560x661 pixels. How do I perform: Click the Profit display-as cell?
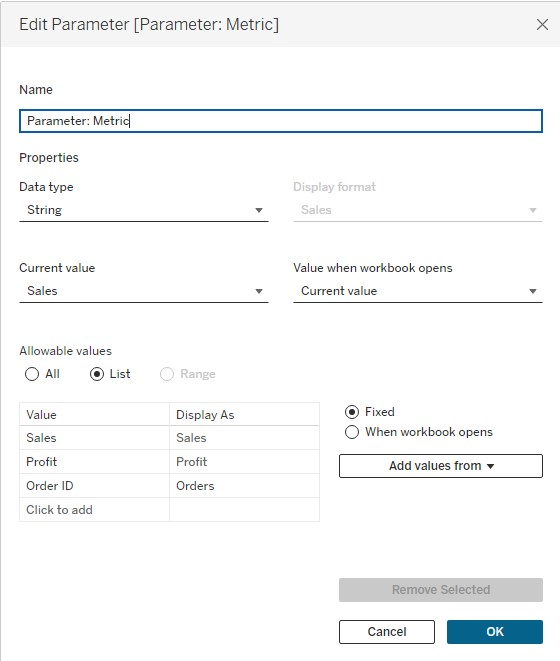tap(244, 462)
